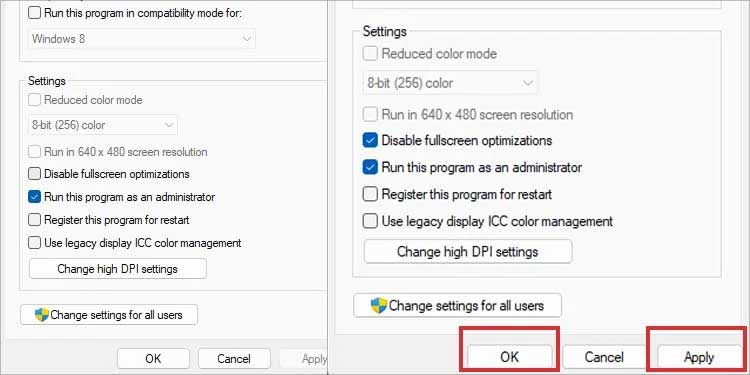Toggle Run this program as an administrator in left dialog
The image size is (750, 375).
pyautogui.click(x=34, y=197)
